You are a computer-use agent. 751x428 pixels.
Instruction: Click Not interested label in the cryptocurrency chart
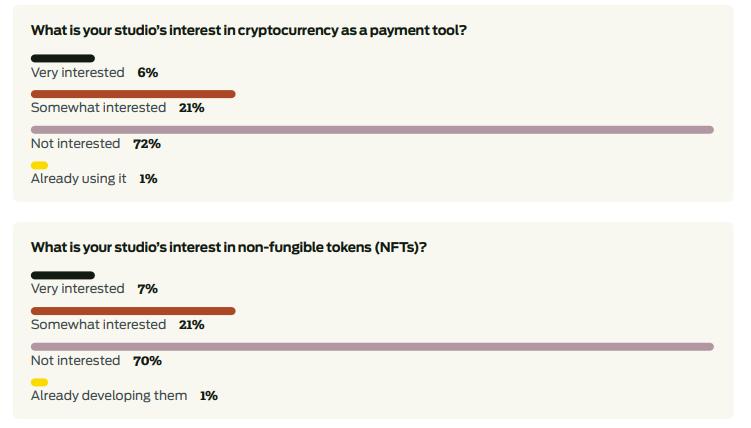click(x=75, y=144)
